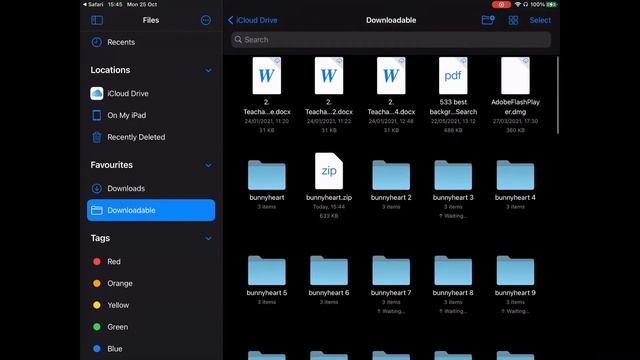Click the vertical scrollbar in file grid
Viewport: 640px width, 360px height.
(x=558, y=95)
